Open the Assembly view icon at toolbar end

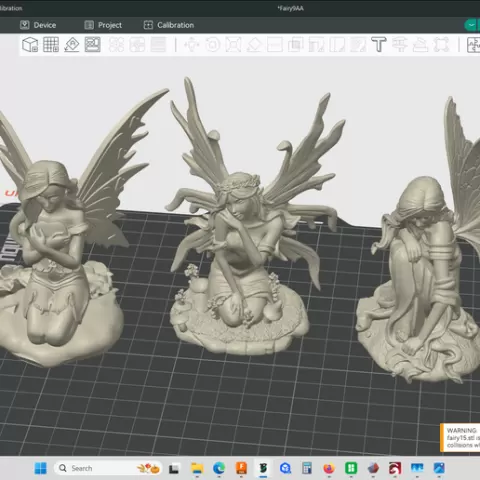pyautogui.click(x=473, y=45)
